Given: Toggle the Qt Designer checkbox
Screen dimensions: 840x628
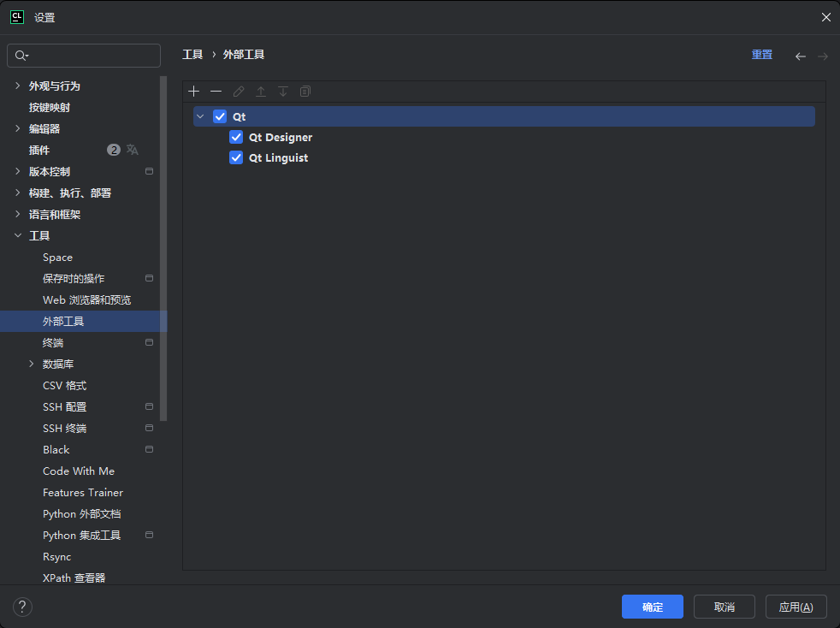Looking at the screenshot, I should [237, 137].
